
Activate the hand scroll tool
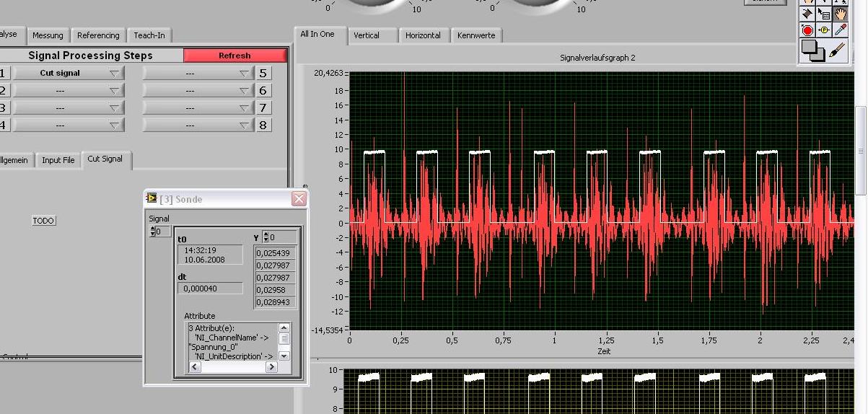840,14
